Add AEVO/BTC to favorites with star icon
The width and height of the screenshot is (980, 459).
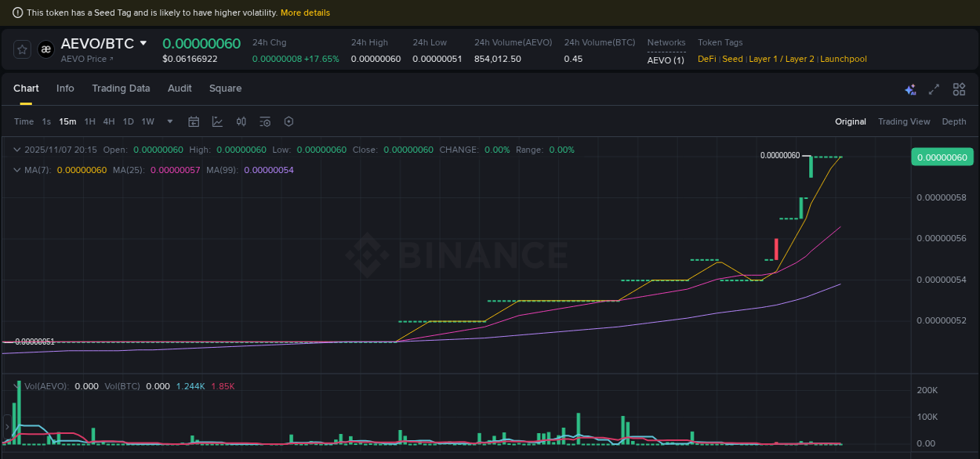[21, 49]
